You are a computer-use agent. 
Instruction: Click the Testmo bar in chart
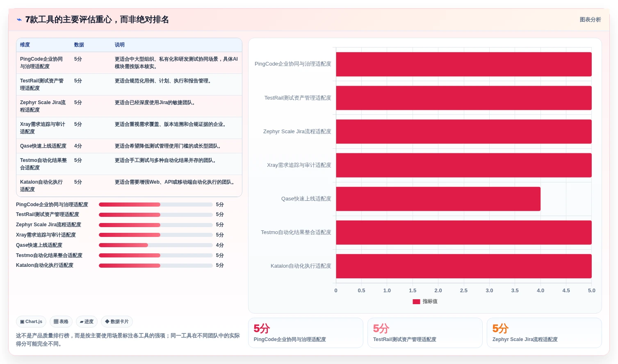(x=464, y=232)
